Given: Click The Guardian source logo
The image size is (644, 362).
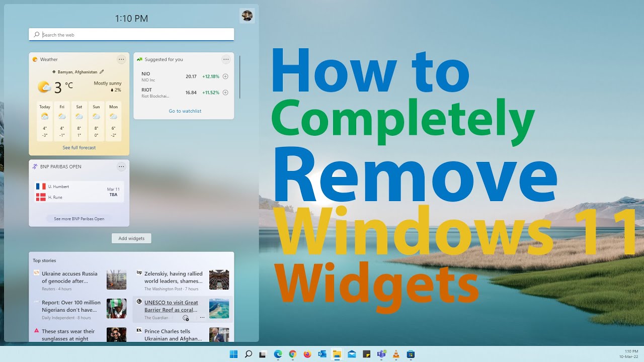Looking at the screenshot, I should click(139, 302).
